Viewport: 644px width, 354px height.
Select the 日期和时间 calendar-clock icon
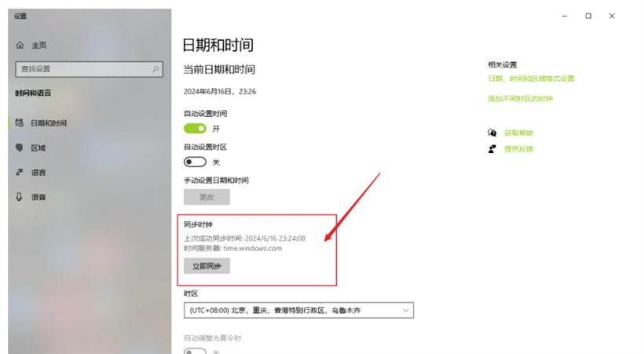click(20, 122)
